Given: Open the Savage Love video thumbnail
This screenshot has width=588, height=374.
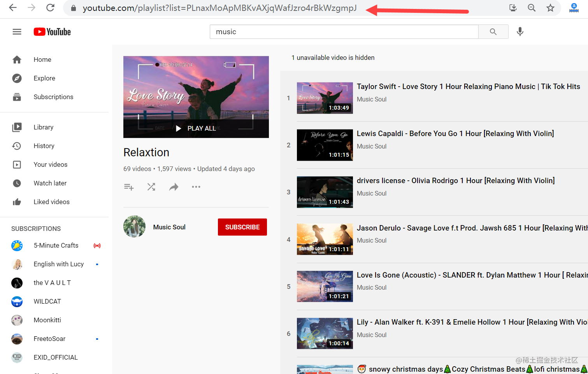Looking at the screenshot, I should click(x=325, y=239).
